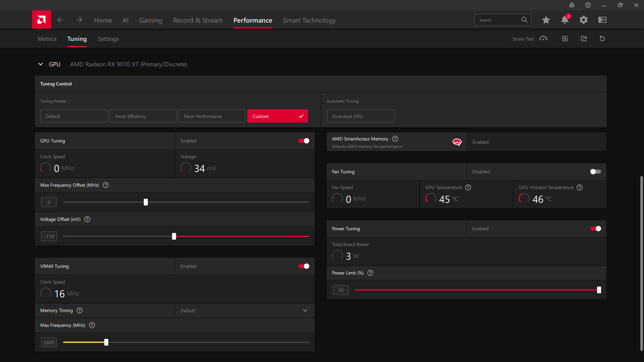The image size is (644, 362).
Task: Open the Smart Technology tab
Action: pyautogui.click(x=309, y=20)
